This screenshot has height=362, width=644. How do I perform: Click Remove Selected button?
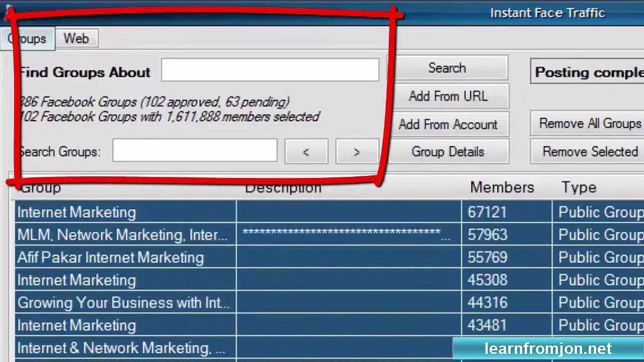(588, 151)
